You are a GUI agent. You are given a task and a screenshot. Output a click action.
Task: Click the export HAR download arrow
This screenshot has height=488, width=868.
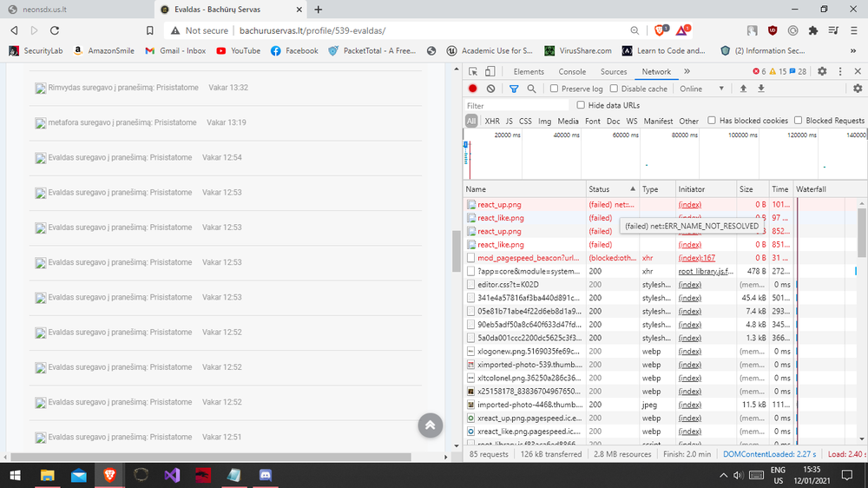760,89
